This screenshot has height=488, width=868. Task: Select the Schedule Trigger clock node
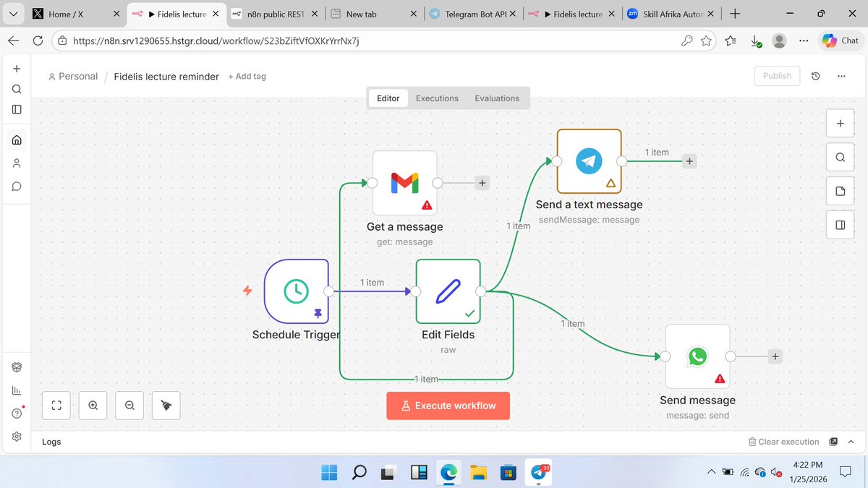coord(297,291)
